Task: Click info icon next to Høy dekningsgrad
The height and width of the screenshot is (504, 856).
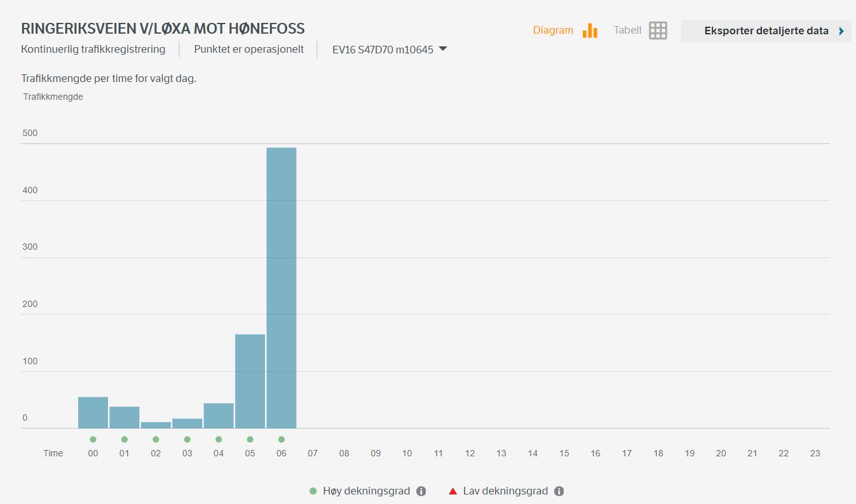Action: 421,491
